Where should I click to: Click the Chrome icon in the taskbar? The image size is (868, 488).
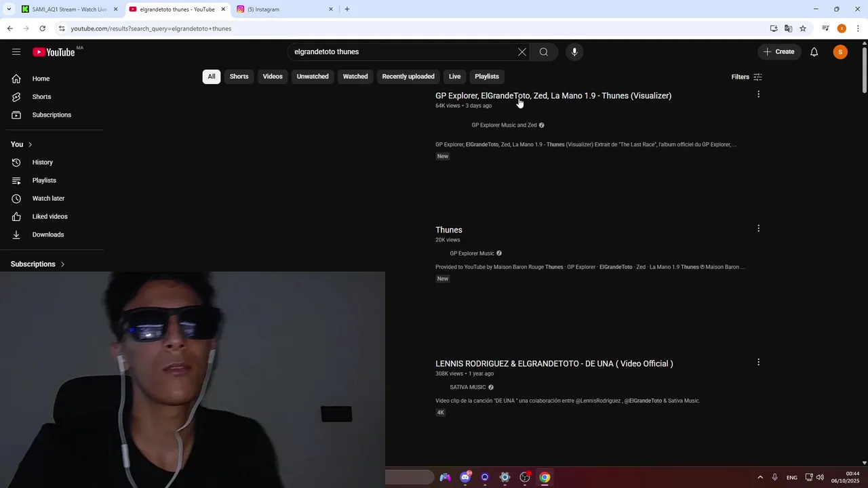pos(545,477)
